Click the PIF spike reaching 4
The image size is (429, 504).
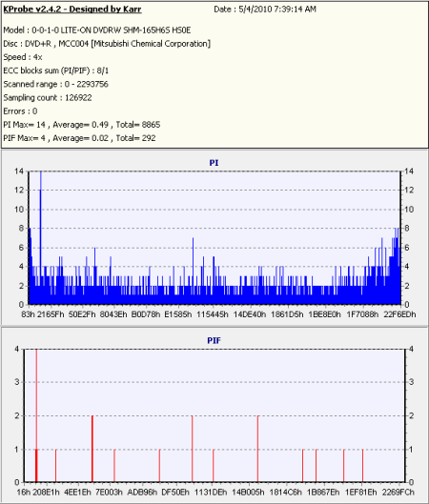click(36, 415)
